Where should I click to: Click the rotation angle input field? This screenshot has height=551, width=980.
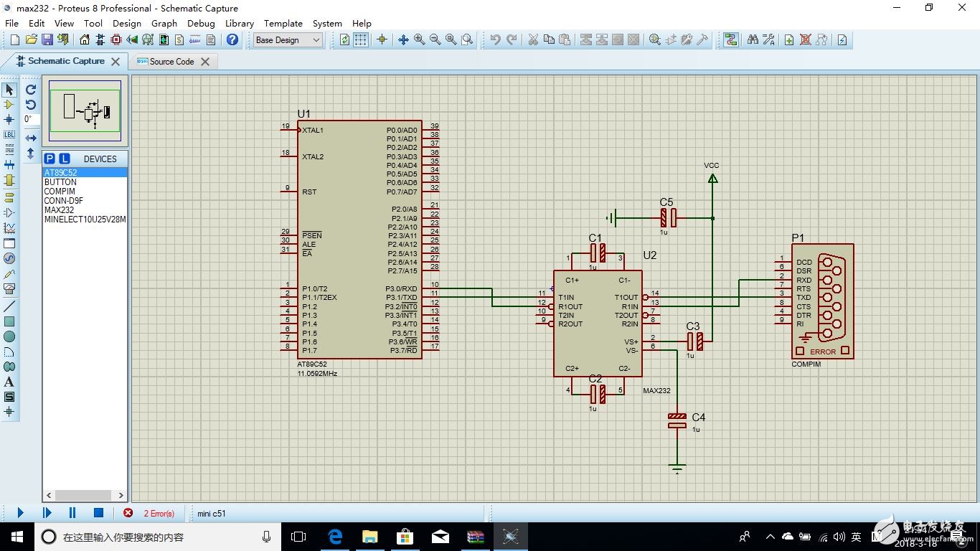[x=31, y=119]
